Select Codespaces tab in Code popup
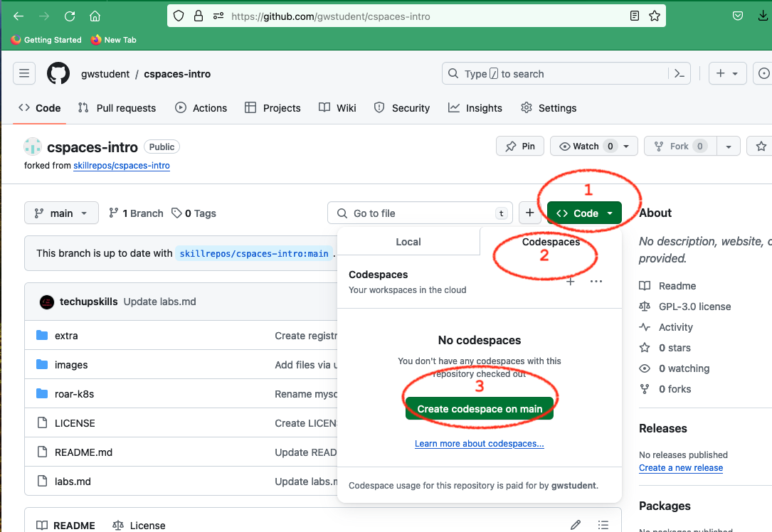The width and height of the screenshot is (772, 532). click(551, 242)
